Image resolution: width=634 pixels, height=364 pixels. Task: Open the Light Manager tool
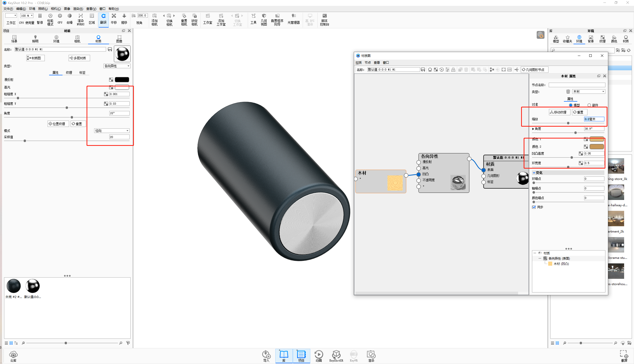tap(293, 19)
